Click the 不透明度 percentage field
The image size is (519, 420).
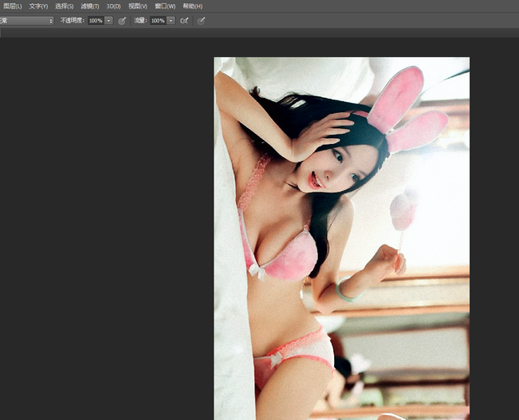click(95, 20)
